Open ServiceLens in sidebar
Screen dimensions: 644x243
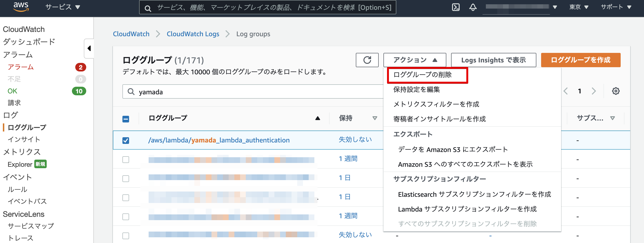24,214
